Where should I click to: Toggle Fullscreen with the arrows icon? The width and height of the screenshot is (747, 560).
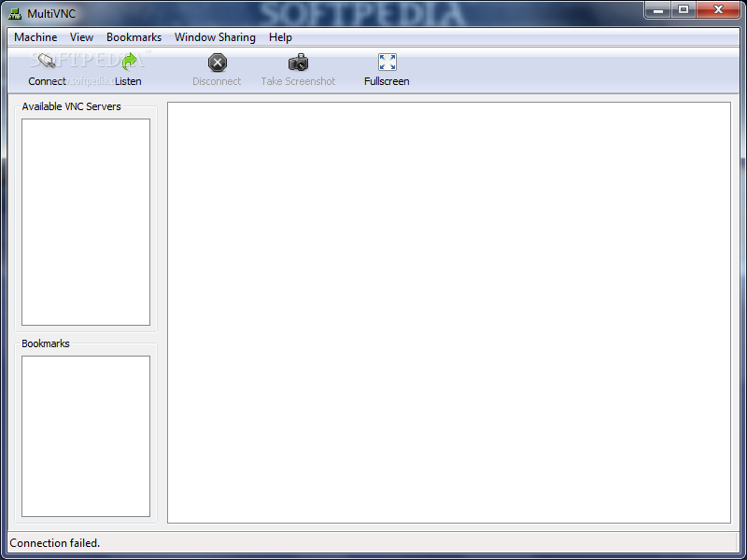(x=387, y=63)
